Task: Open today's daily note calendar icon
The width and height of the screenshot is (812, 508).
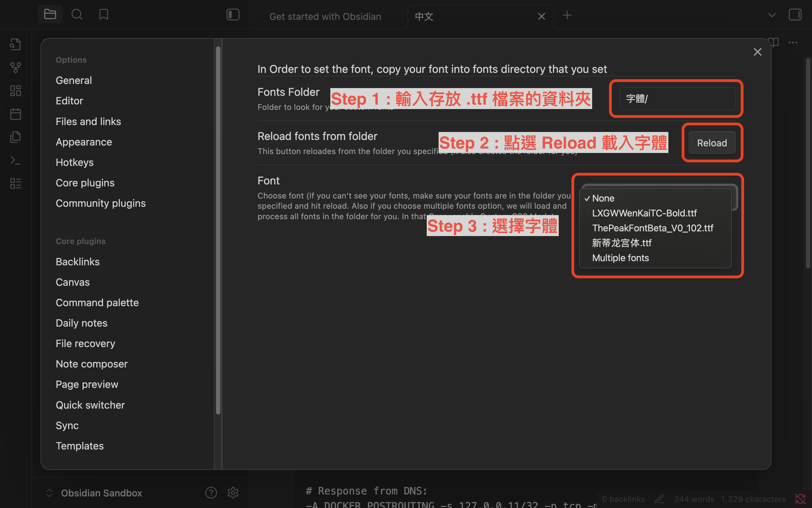Action: point(15,114)
